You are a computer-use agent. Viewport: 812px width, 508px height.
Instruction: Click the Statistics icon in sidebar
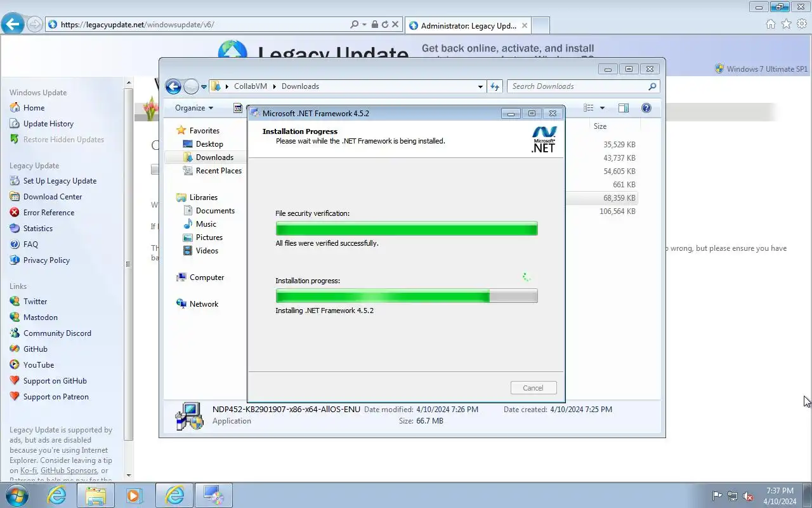tap(15, 229)
